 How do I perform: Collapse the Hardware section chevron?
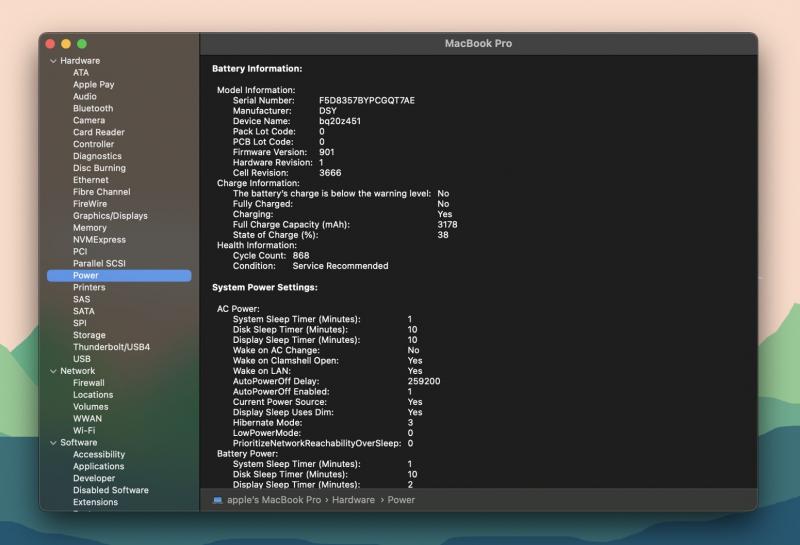click(53, 61)
